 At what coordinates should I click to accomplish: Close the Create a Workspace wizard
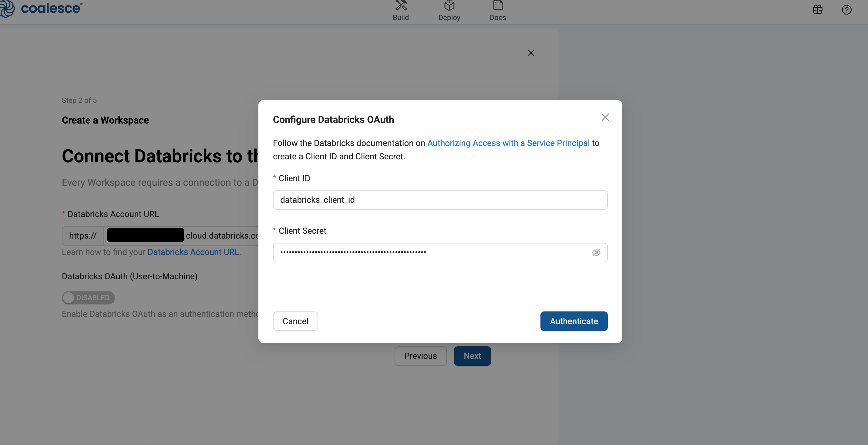531,53
